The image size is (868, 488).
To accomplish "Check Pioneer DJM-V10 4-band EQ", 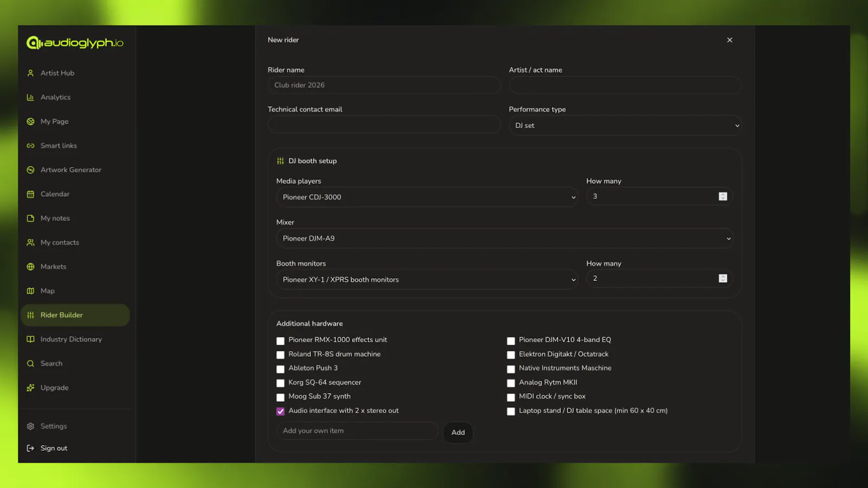I will click(511, 341).
